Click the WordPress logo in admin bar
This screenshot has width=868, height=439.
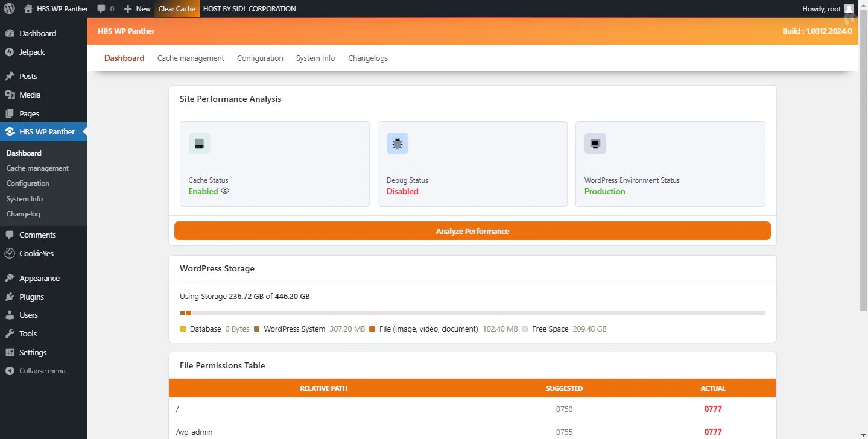click(x=10, y=9)
